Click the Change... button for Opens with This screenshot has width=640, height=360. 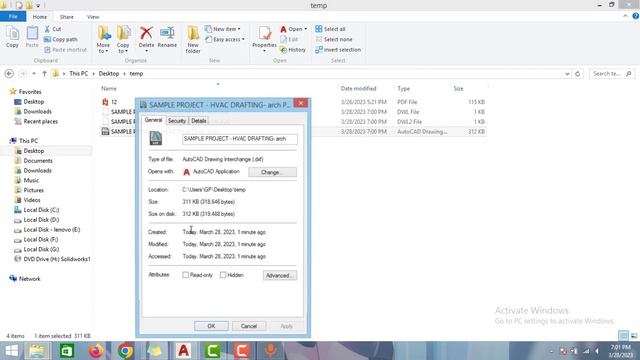coord(272,172)
